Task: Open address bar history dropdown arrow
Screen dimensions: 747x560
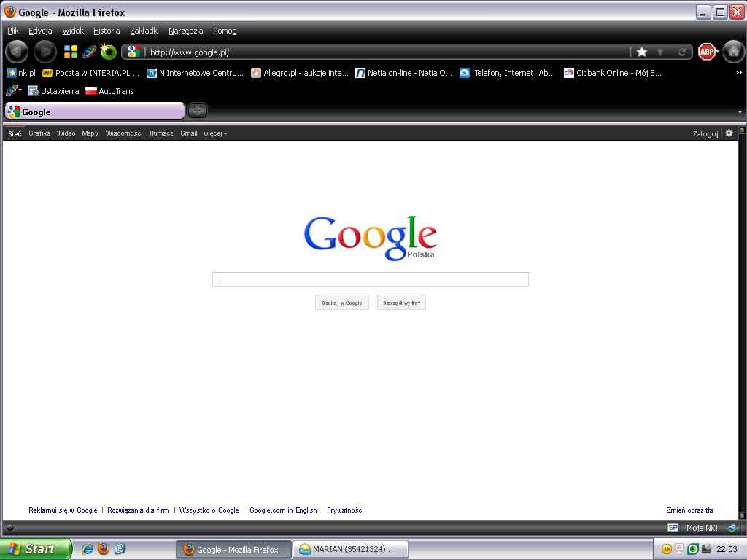Action: (660, 52)
